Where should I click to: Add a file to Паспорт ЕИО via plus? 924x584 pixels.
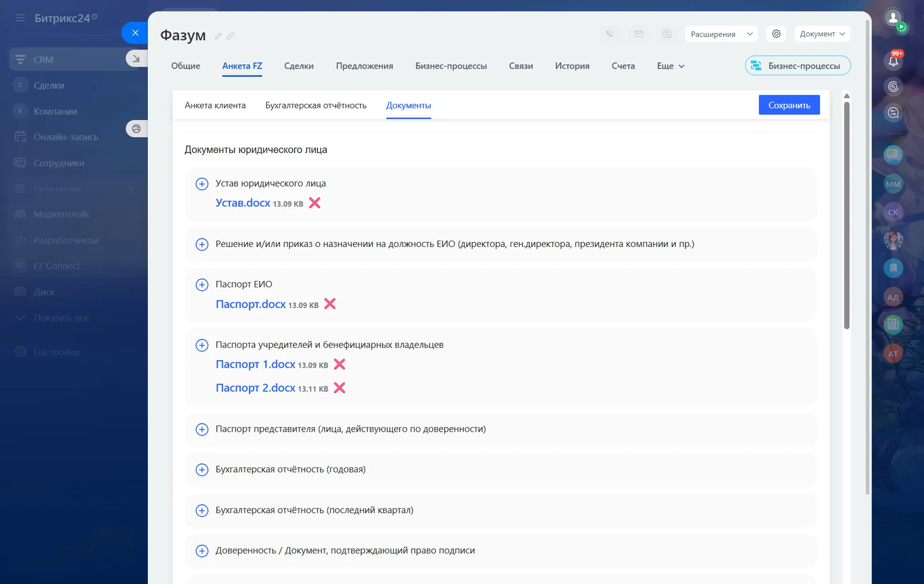point(202,284)
